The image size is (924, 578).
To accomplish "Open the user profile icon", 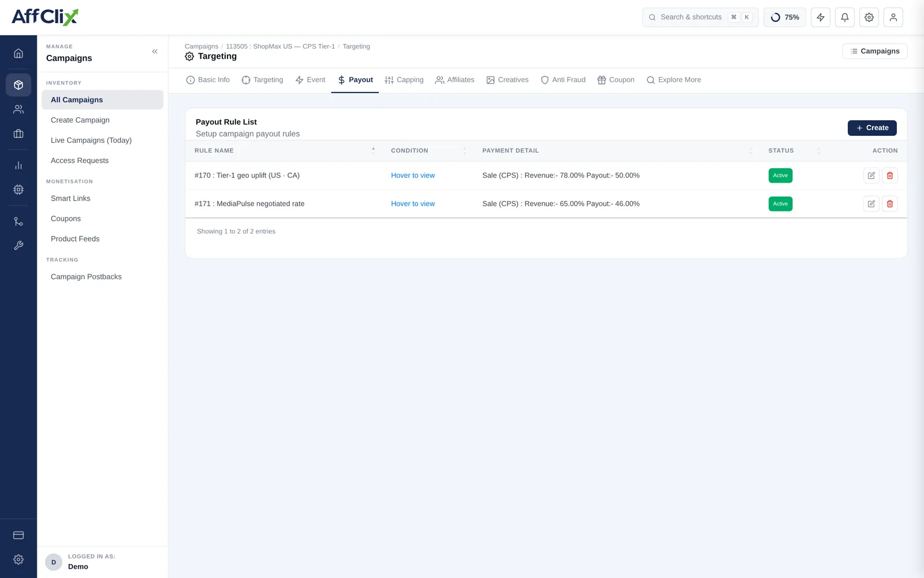I will point(893,17).
